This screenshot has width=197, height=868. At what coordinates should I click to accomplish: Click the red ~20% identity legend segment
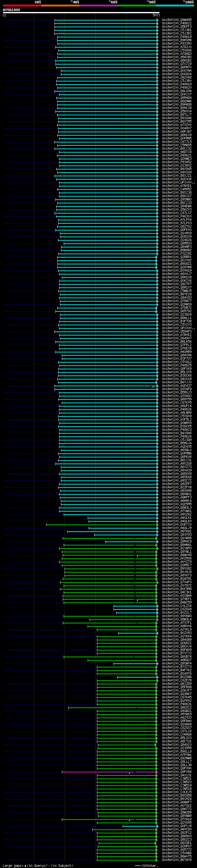click(22, 6)
